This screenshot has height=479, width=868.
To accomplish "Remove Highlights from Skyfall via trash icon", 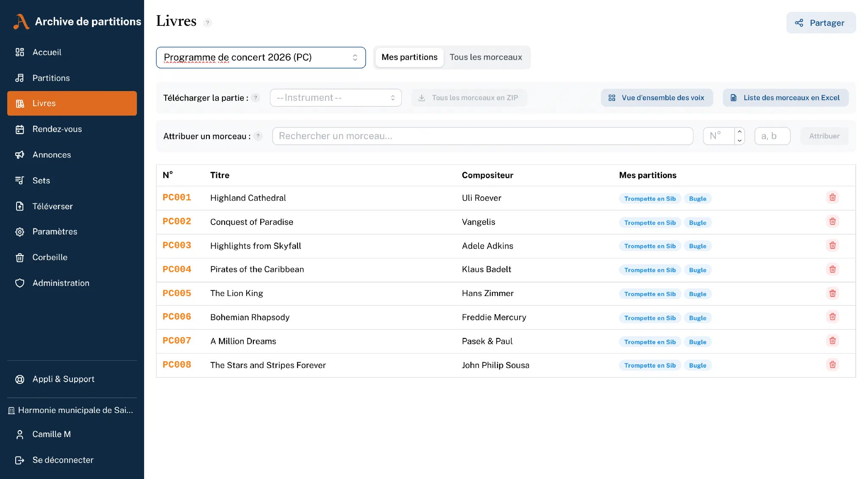I will (832, 245).
